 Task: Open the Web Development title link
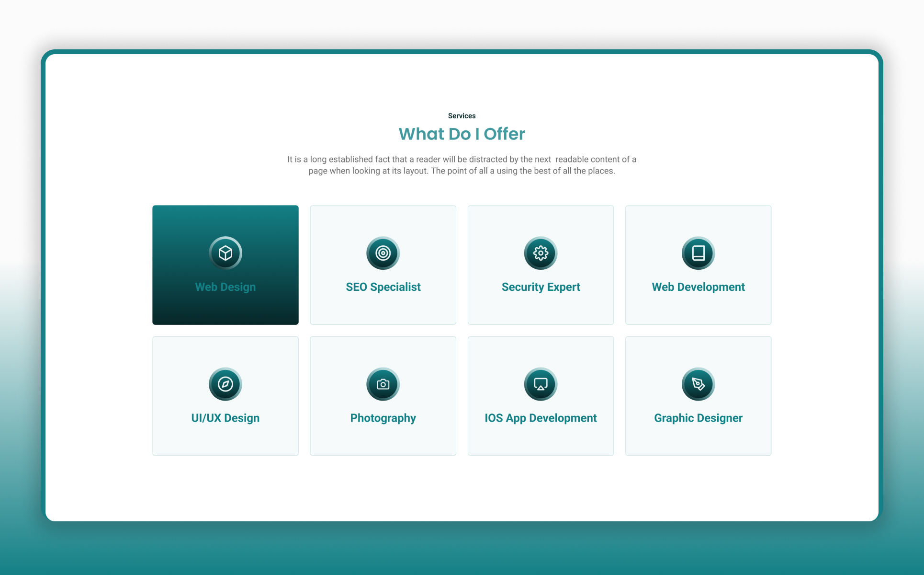[x=698, y=287]
